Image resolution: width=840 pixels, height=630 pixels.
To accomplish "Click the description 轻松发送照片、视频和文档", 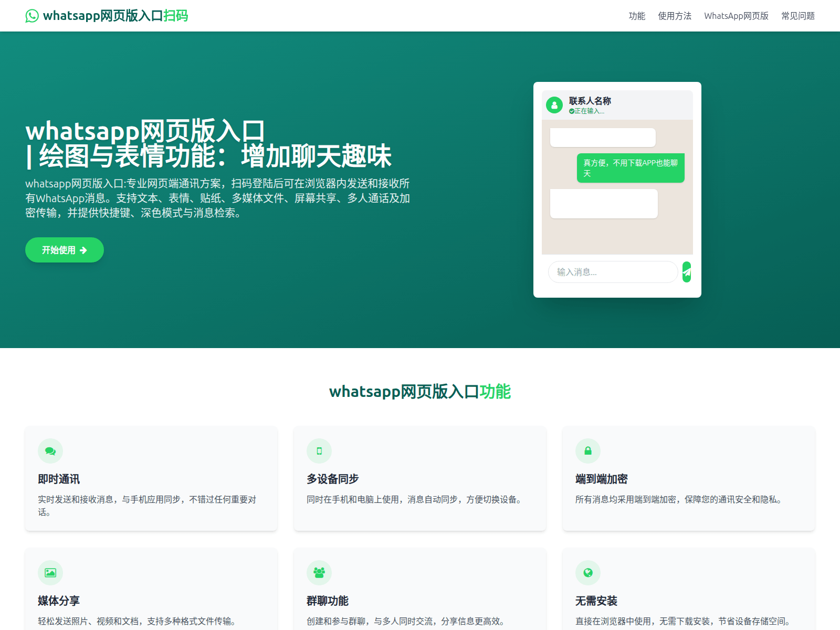I will pyautogui.click(x=139, y=621).
